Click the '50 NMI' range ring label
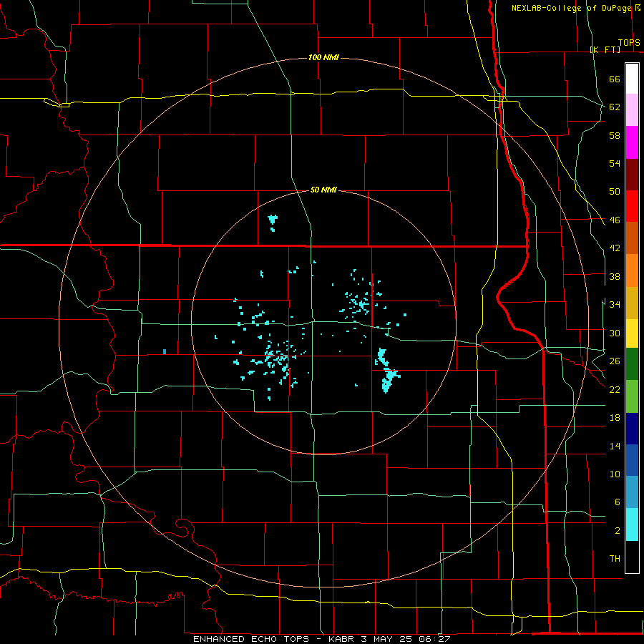 pyautogui.click(x=323, y=190)
